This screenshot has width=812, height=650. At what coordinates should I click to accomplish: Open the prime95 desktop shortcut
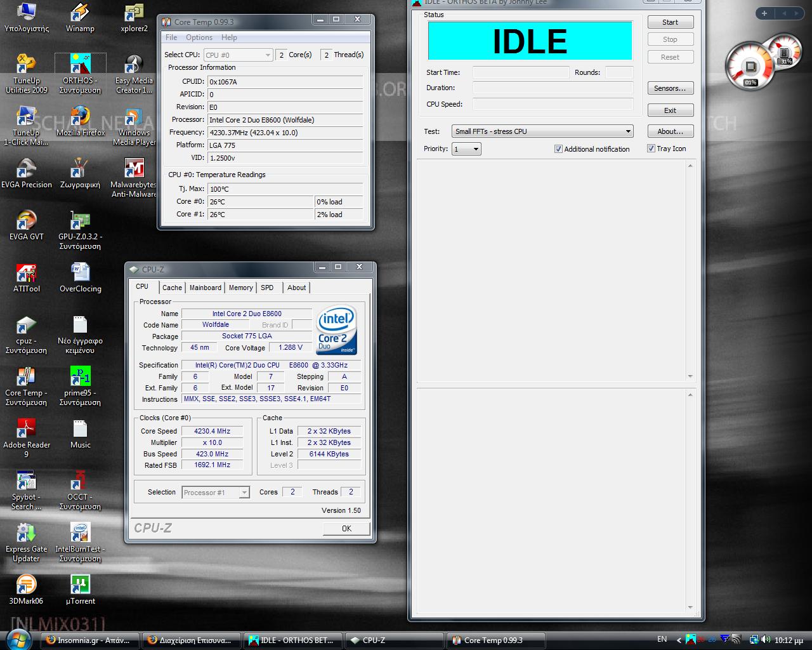(80, 387)
